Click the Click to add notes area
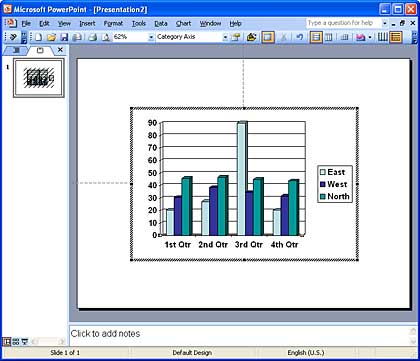 239,334
